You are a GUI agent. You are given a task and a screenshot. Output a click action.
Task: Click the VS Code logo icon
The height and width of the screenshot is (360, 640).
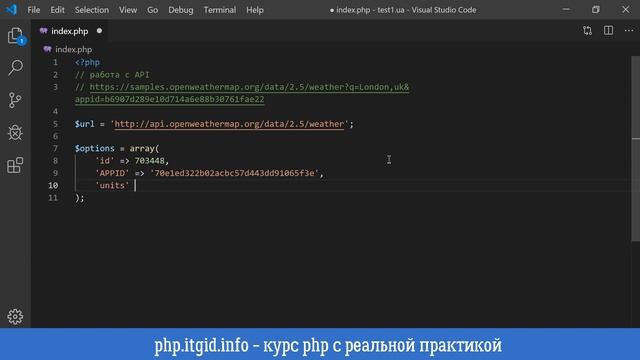click(11, 9)
